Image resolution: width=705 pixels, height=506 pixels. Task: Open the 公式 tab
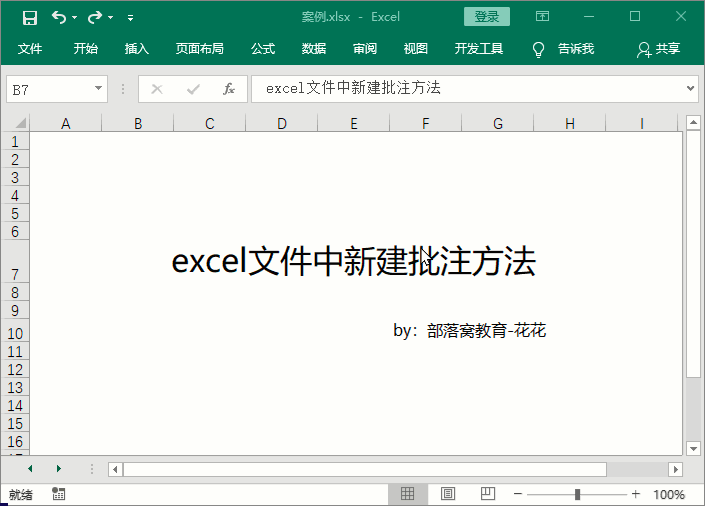(x=263, y=49)
